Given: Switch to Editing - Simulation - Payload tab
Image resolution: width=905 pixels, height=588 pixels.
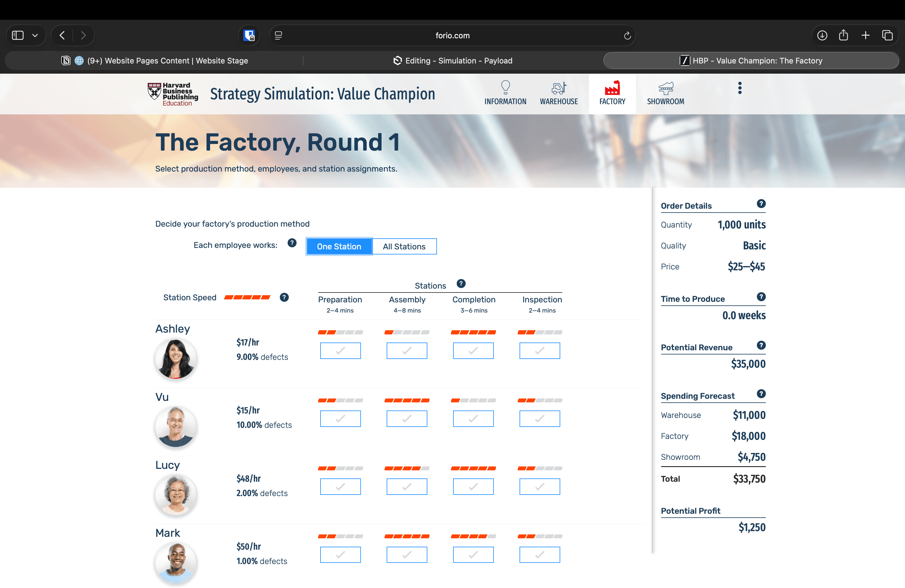Looking at the screenshot, I should click(452, 60).
